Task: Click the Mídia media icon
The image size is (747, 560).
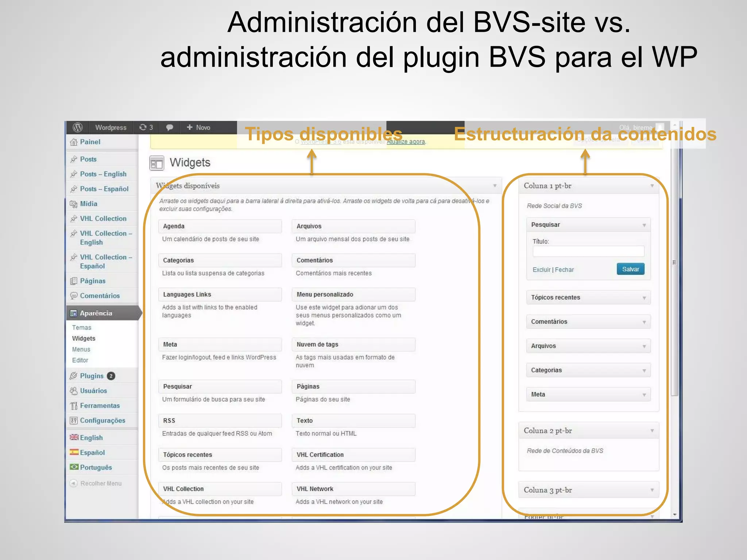Action: coord(74,204)
